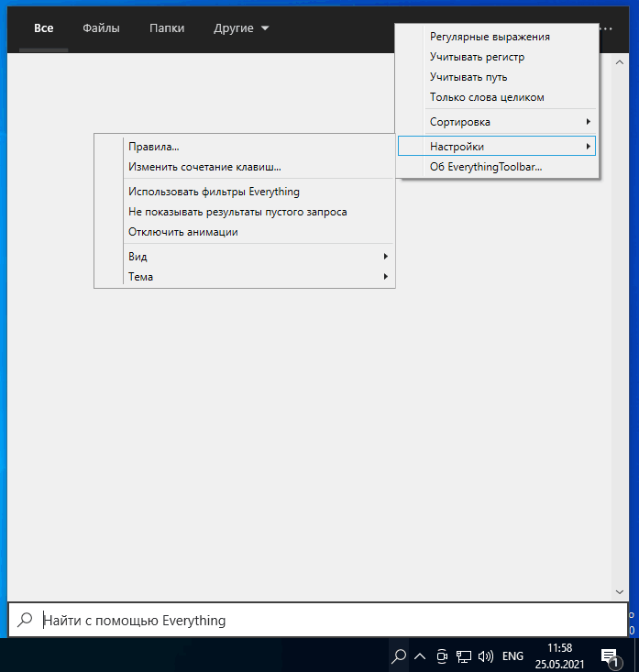Open the volume speaker tray icon
The width and height of the screenshot is (639, 672).
click(485, 656)
